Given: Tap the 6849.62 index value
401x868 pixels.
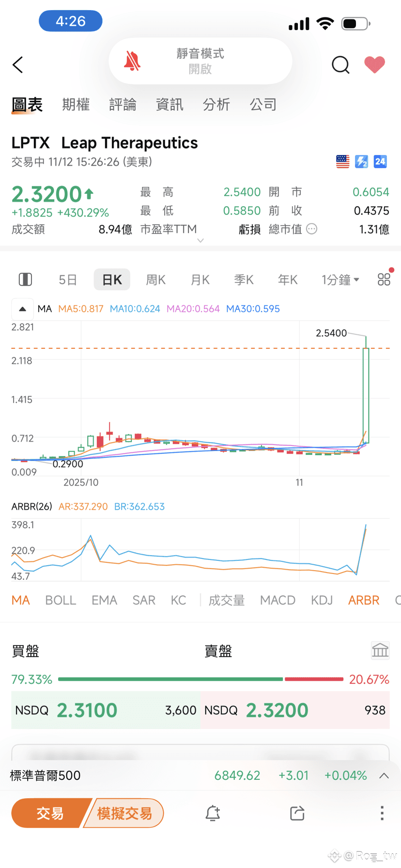Looking at the screenshot, I should 237,775.
